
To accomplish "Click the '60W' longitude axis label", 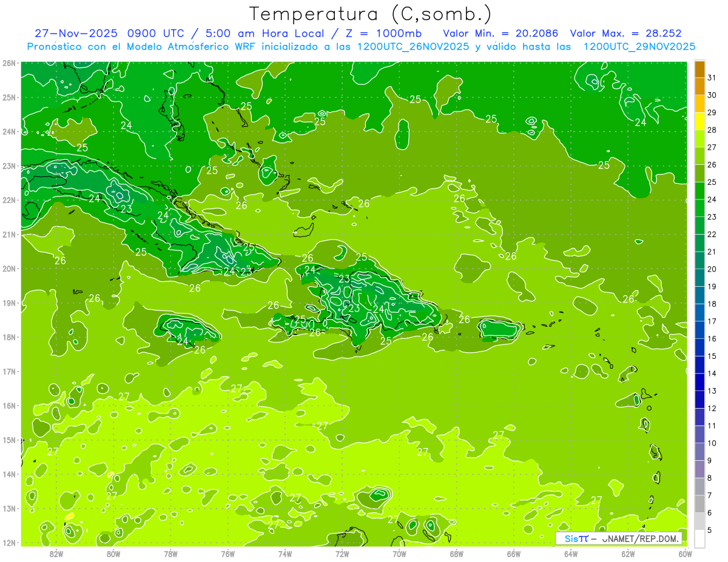I will point(686,554).
